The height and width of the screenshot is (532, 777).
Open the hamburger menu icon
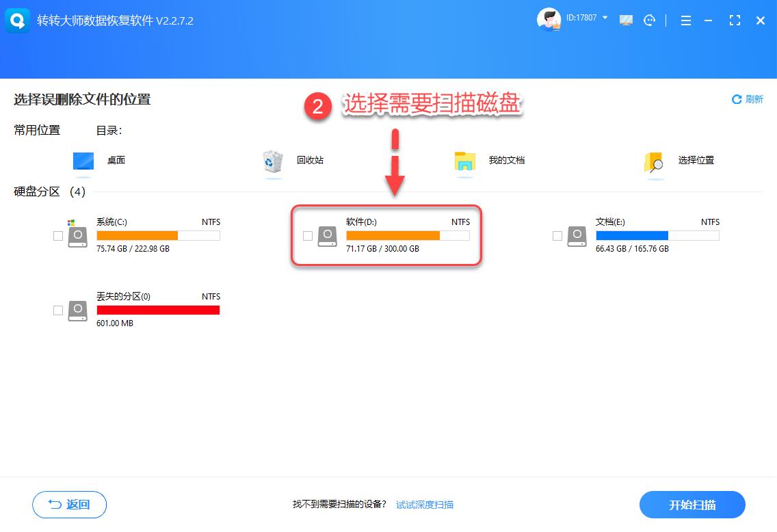point(686,21)
